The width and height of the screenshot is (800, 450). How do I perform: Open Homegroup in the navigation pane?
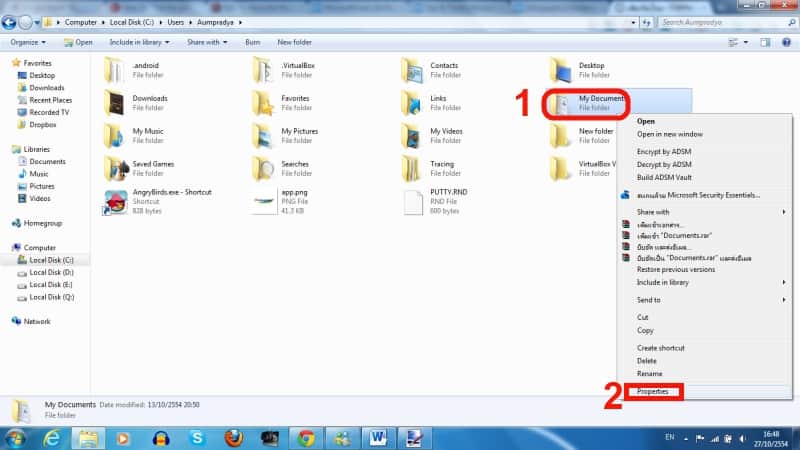pyautogui.click(x=44, y=223)
